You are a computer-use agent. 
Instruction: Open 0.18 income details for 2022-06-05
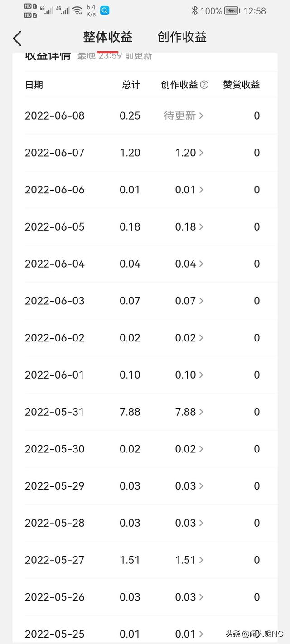click(189, 227)
